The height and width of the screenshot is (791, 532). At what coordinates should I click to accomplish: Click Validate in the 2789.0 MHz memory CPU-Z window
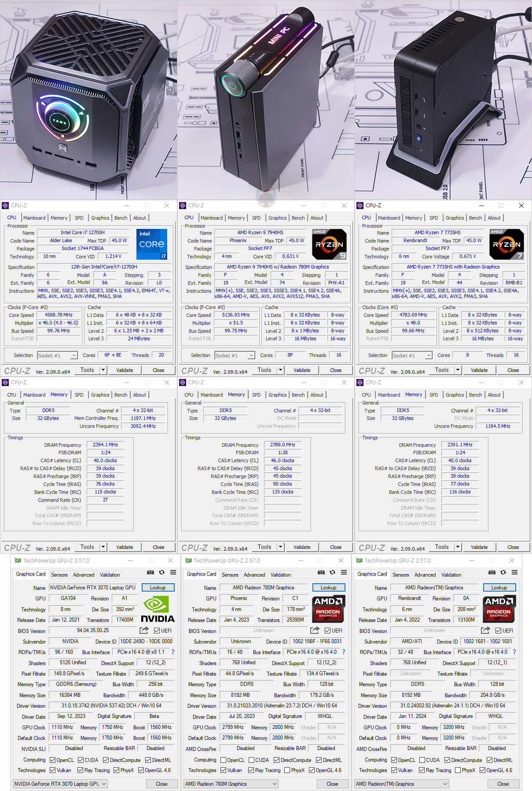click(x=302, y=547)
